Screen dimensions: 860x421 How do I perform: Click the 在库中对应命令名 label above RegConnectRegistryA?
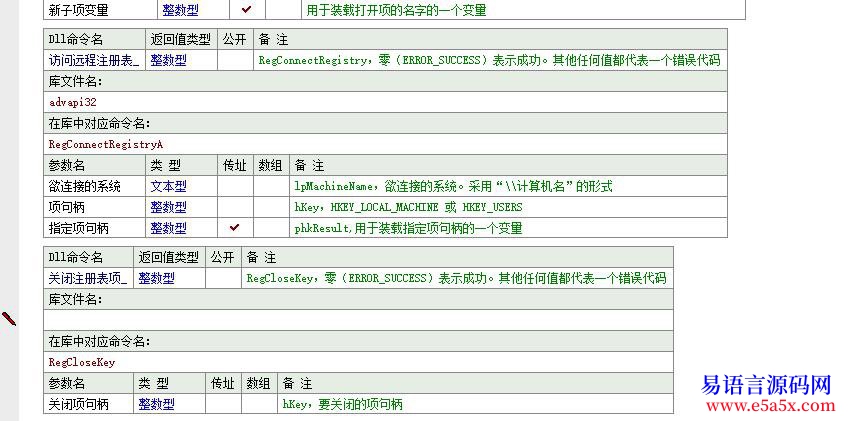[99, 123]
